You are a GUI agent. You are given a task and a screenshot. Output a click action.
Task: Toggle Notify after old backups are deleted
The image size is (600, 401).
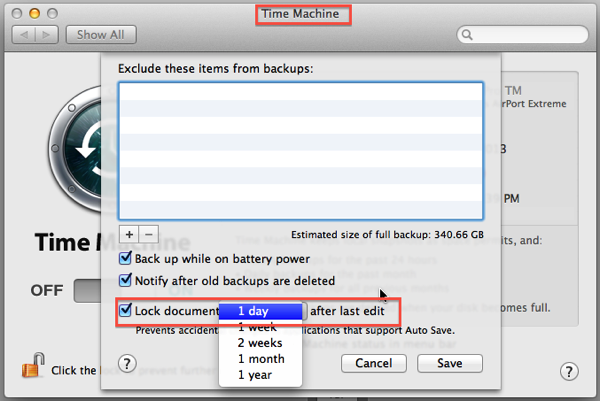tap(125, 280)
